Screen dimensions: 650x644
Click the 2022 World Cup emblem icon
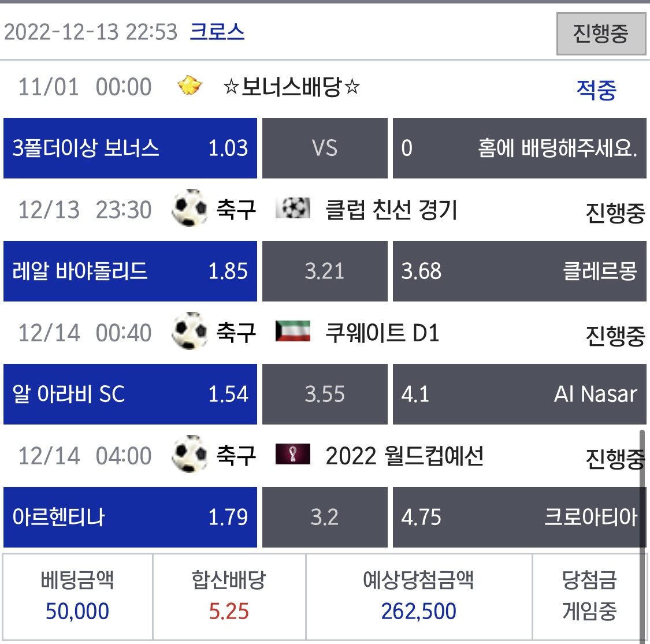293,454
